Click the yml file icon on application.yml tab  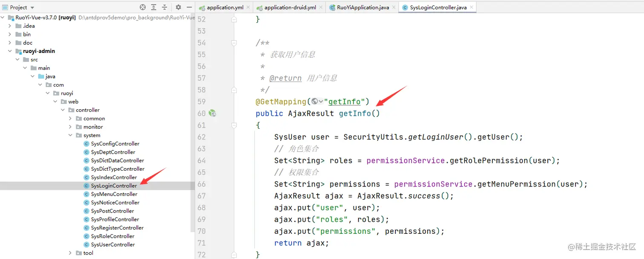click(201, 8)
